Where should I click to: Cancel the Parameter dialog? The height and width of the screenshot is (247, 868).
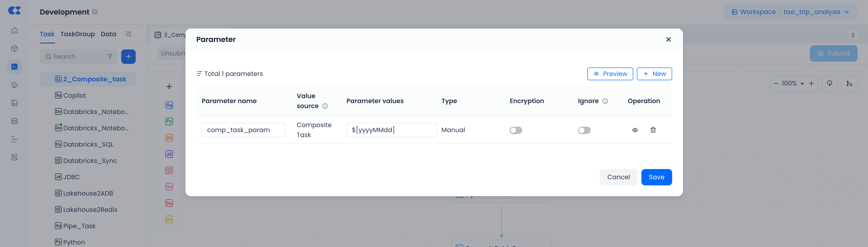618,177
